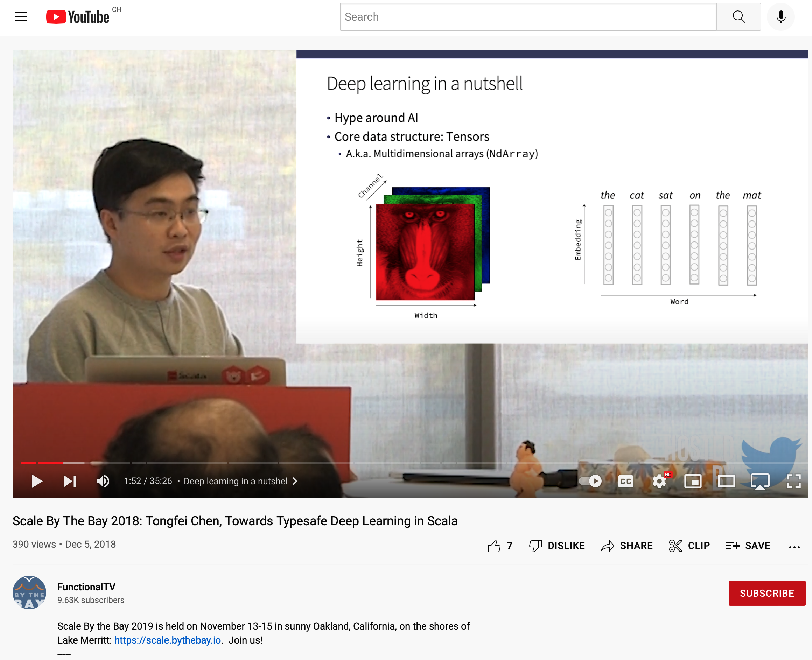Open AirPlay casting options

tap(759, 481)
